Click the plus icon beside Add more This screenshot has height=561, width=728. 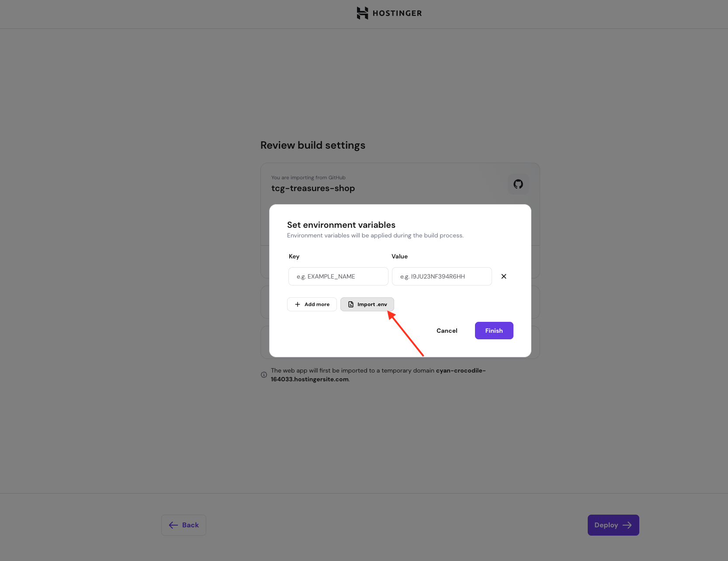[298, 304]
